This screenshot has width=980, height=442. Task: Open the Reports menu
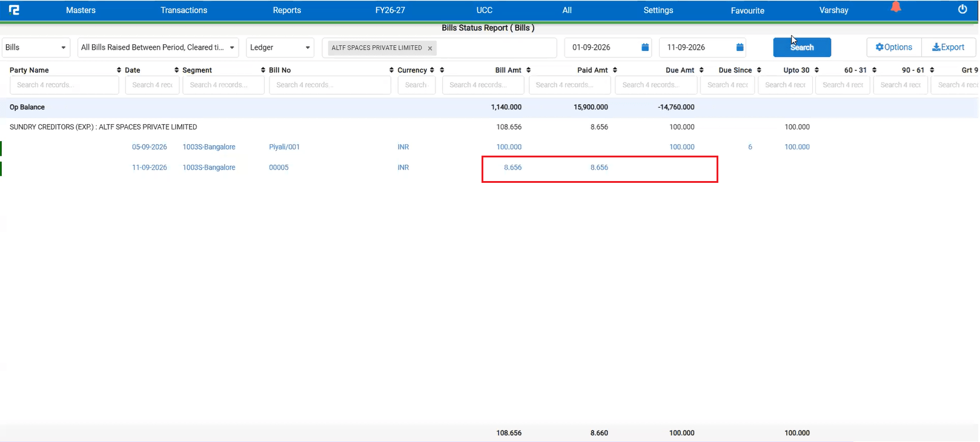(x=286, y=10)
